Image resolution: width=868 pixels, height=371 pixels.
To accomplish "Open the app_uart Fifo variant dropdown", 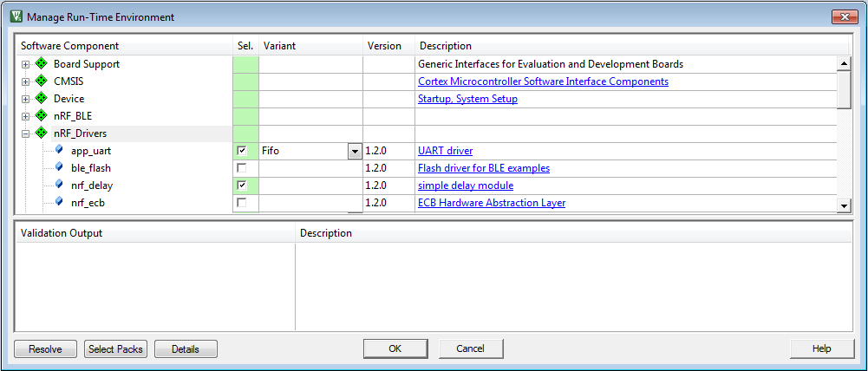I will [355, 151].
